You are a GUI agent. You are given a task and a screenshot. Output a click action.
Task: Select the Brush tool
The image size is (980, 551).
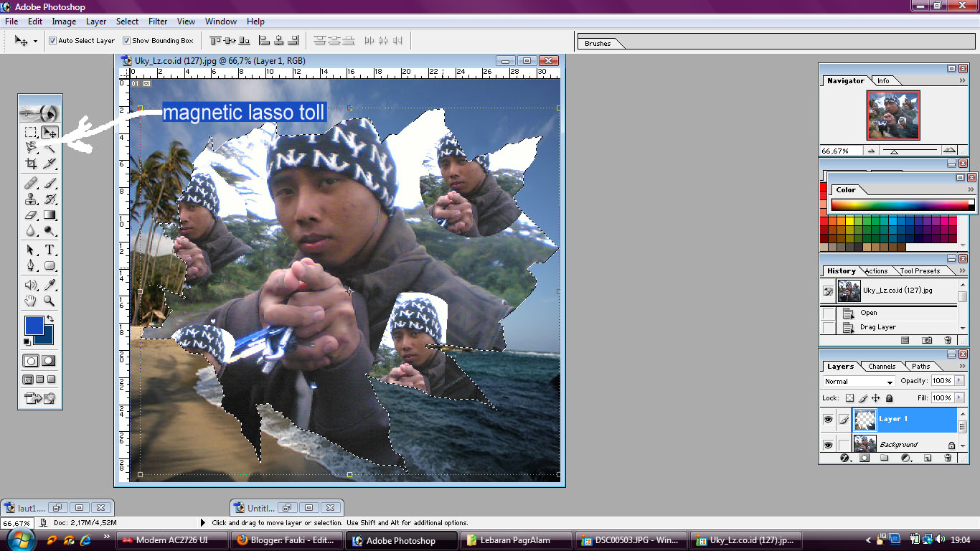tap(50, 184)
